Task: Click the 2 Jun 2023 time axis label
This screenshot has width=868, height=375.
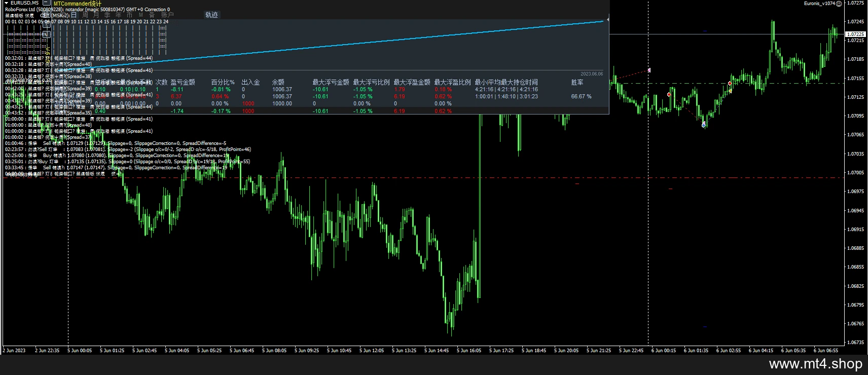Action: click(x=14, y=350)
